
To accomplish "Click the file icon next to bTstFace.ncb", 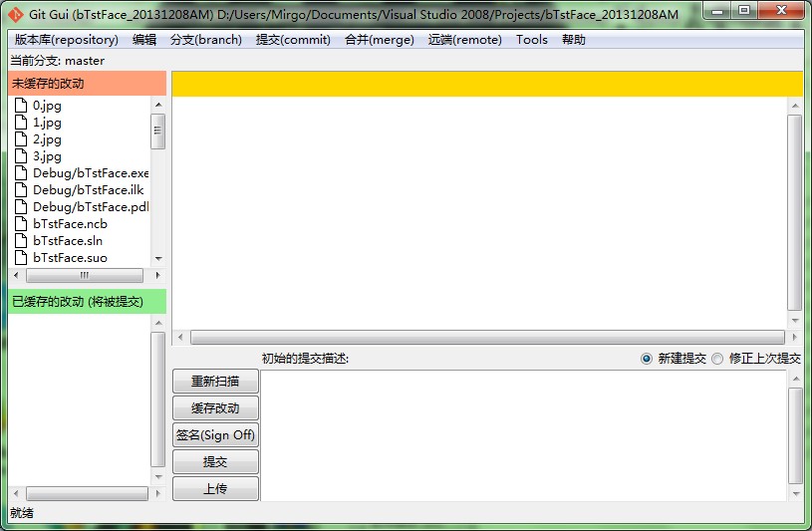I will click(x=21, y=224).
